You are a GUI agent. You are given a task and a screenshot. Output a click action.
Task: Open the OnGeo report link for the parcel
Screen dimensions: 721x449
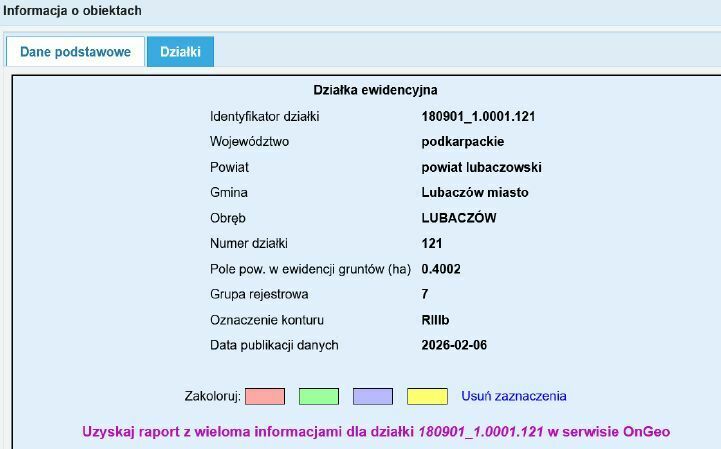tap(375, 432)
